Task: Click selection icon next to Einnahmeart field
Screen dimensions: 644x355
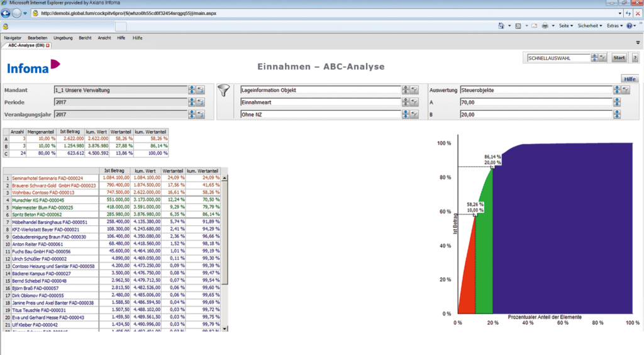Action: (x=415, y=102)
